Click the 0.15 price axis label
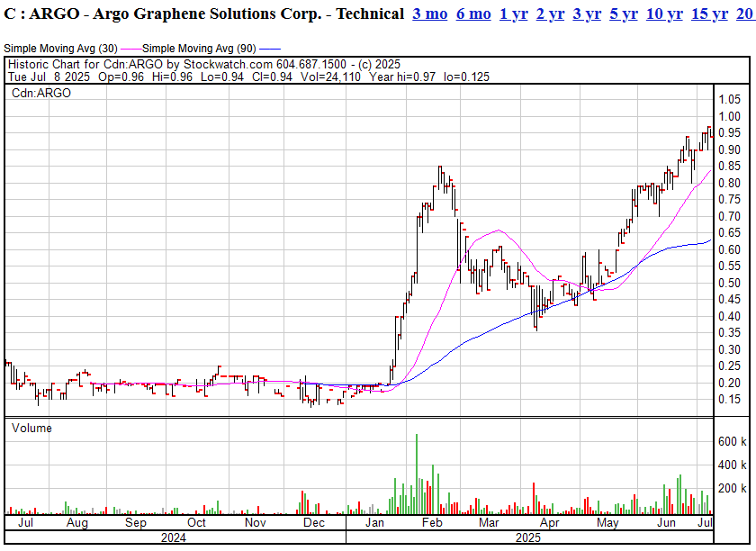Viewport: 756px width, 551px height. [730, 400]
